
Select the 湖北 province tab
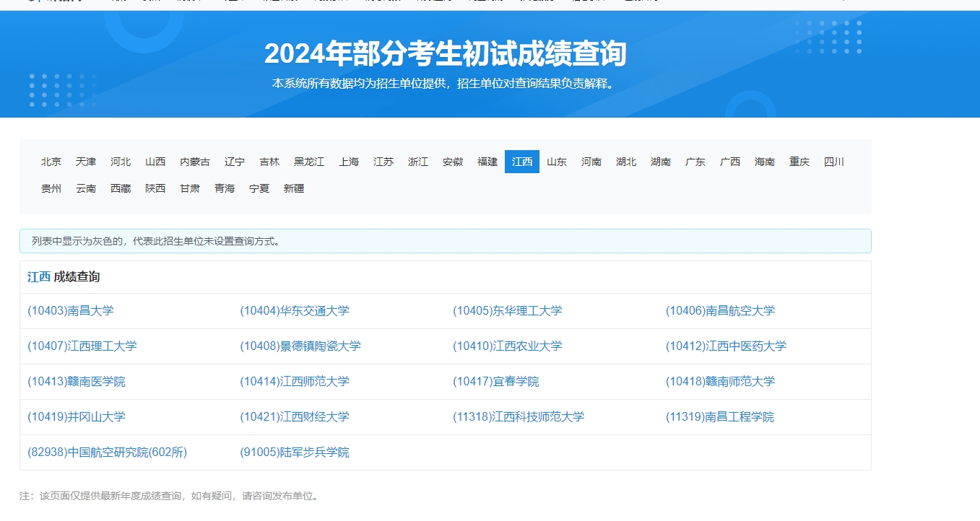coord(626,162)
